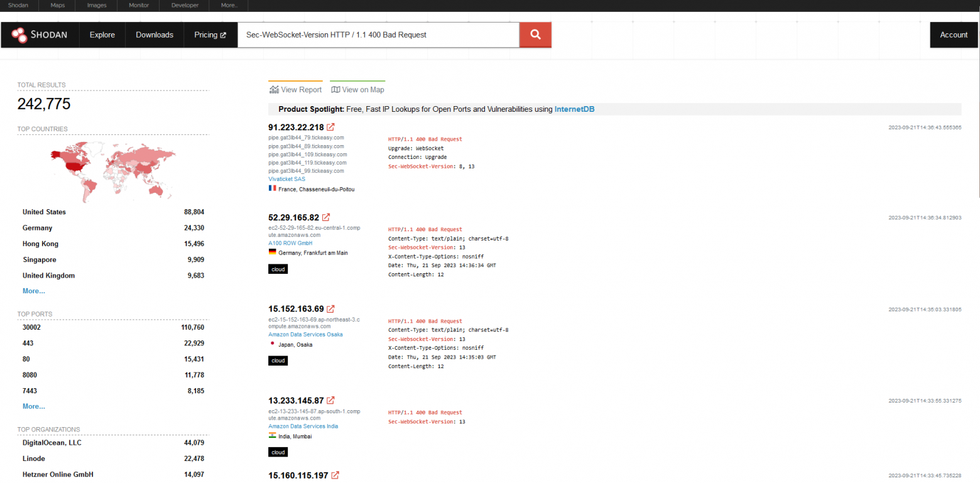Click the cloud tag under 13.233.145.87
The height and width of the screenshot is (483, 980).
click(x=278, y=452)
